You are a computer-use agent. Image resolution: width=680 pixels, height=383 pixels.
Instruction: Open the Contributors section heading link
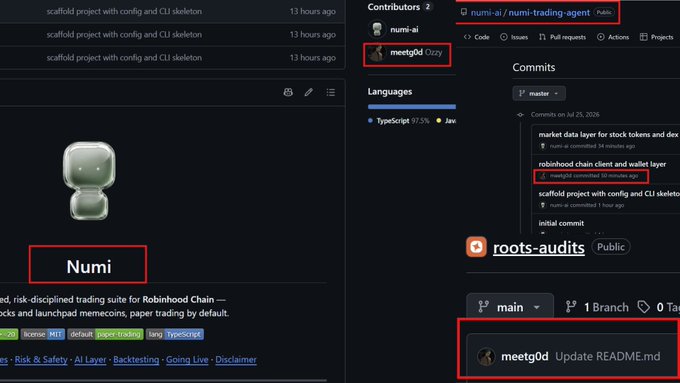[394, 7]
